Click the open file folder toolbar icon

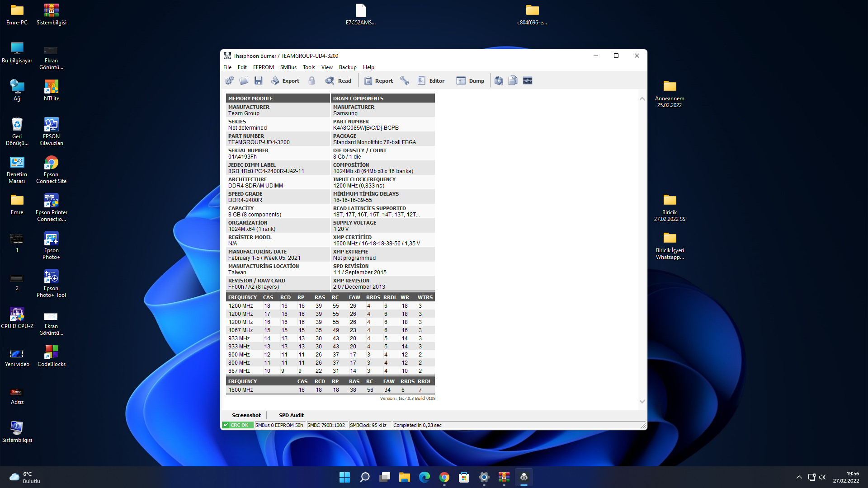point(244,81)
